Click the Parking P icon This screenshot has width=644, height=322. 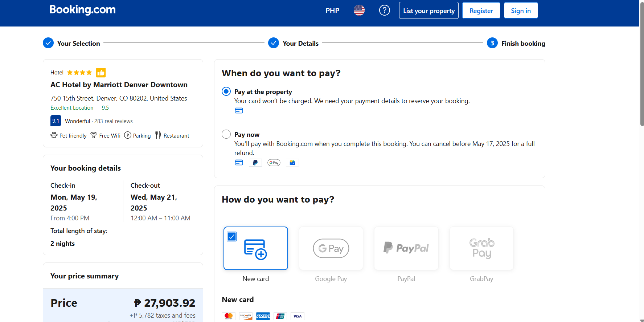(x=128, y=135)
